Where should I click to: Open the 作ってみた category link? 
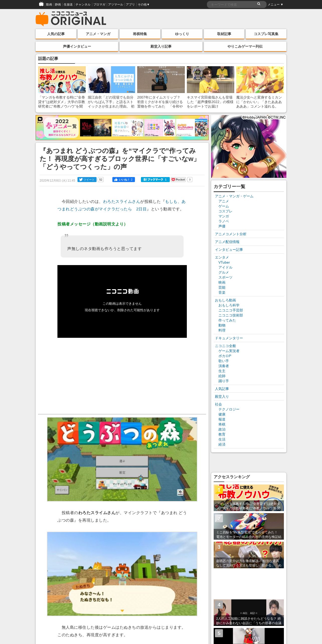coord(227,320)
